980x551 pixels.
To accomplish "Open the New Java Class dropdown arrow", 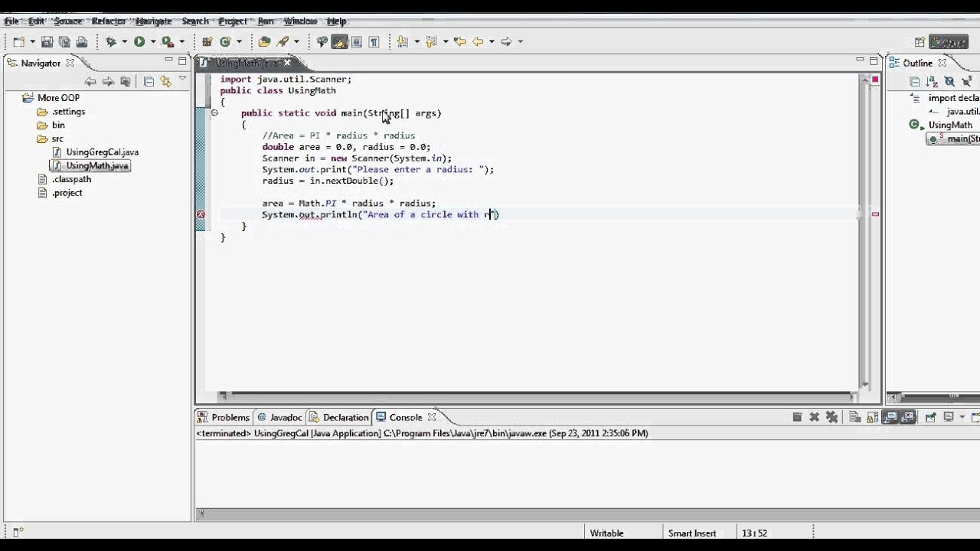I will click(x=239, y=42).
